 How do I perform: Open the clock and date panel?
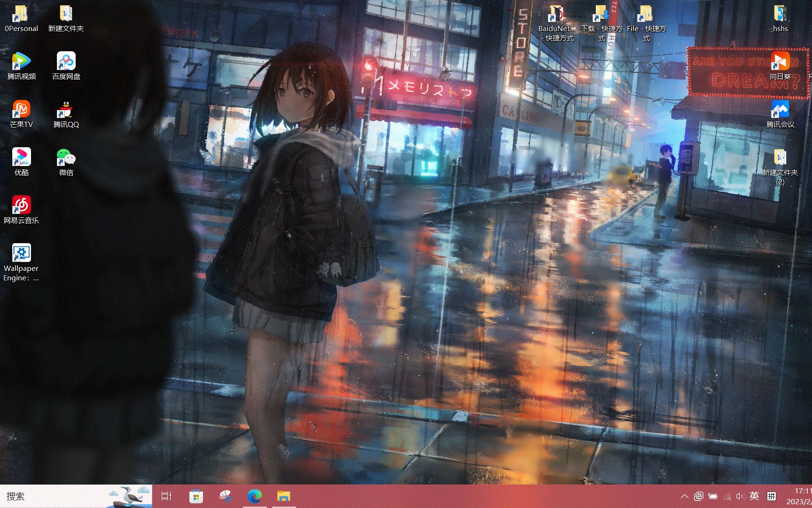coord(799,496)
